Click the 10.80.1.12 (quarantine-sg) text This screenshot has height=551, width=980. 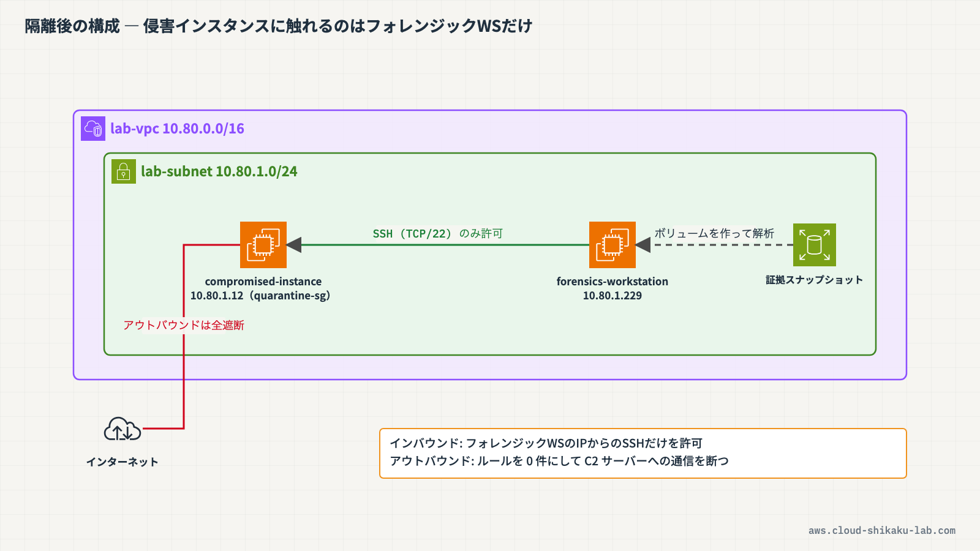260,296
